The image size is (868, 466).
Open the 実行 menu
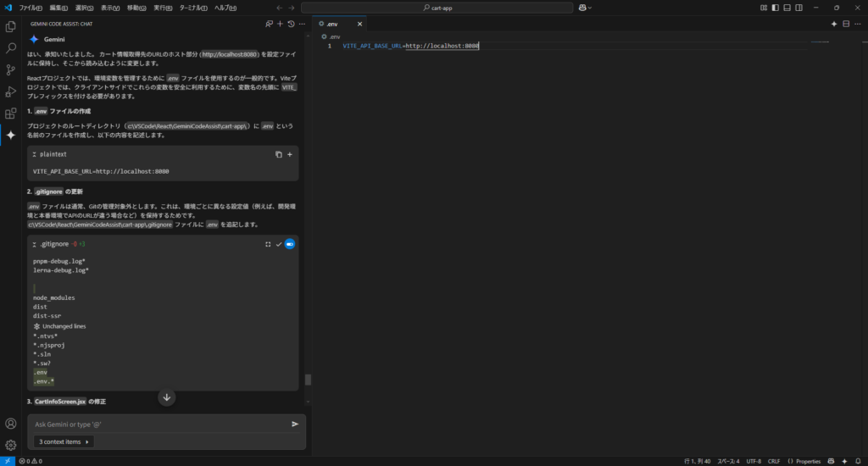point(163,8)
